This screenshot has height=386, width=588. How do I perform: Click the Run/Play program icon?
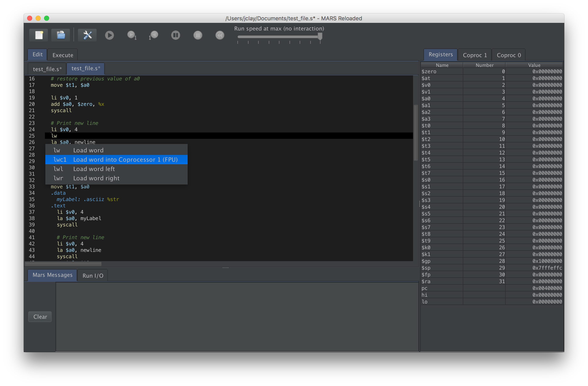click(109, 35)
